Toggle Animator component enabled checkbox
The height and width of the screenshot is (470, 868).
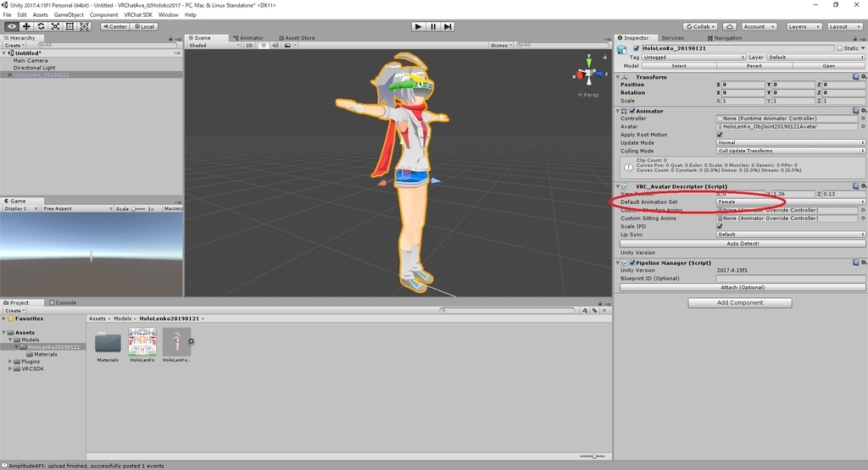[632, 111]
